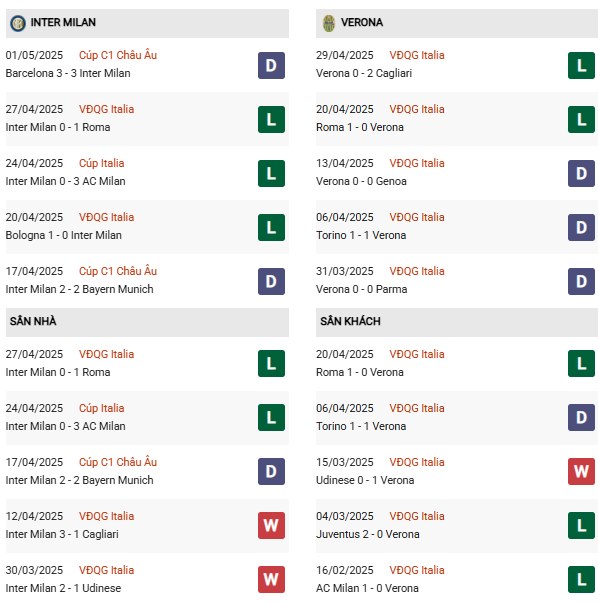Select the W badge for Inter Milan 3-1 Cagliari
Image resolution: width=598 pixels, height=603 pixels.
click(x=271, y=525)
